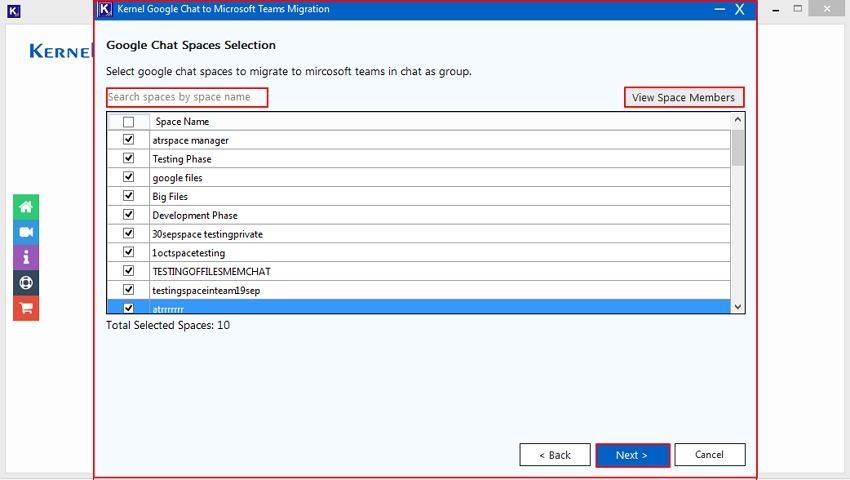Click View Space Members button

click(684, 98)
